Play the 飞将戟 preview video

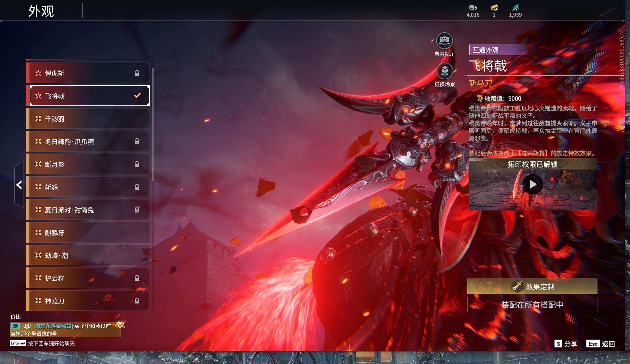coord(533,184)
